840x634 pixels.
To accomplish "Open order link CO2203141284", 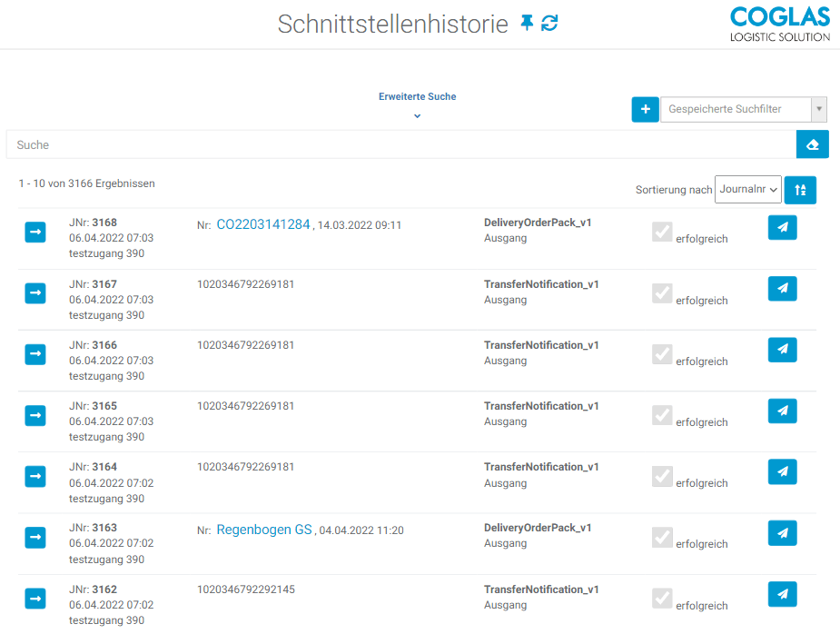I will 262,224.
